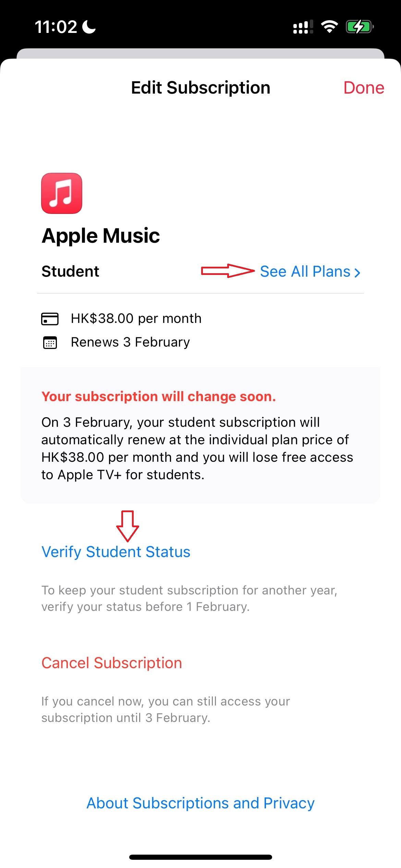Select Verify Student Status
The image size is (401, 868).
[116, 552]
